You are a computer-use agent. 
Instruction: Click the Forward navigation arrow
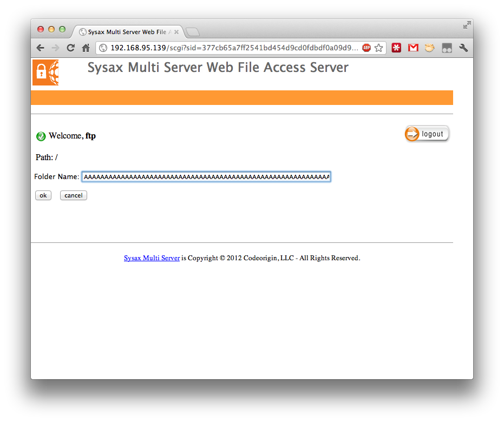coord(55,48)
